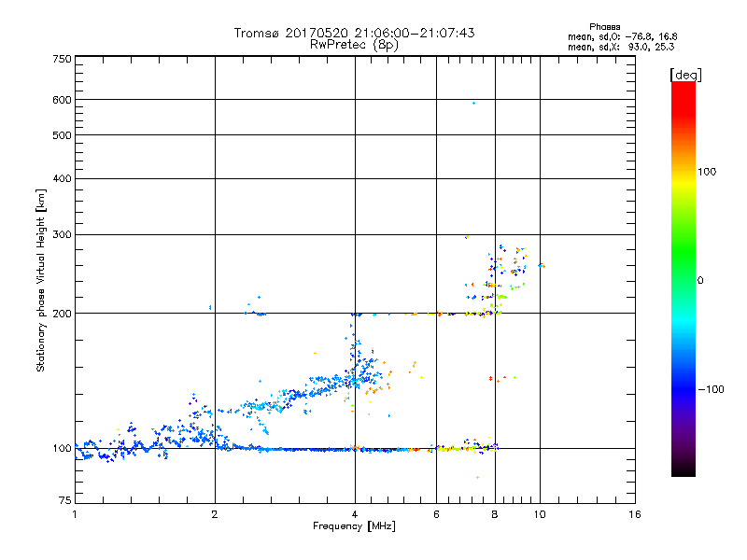Click the x-axis tick label '10'
The height and width of the screenshot is (560, 747).
coord(540,514)
